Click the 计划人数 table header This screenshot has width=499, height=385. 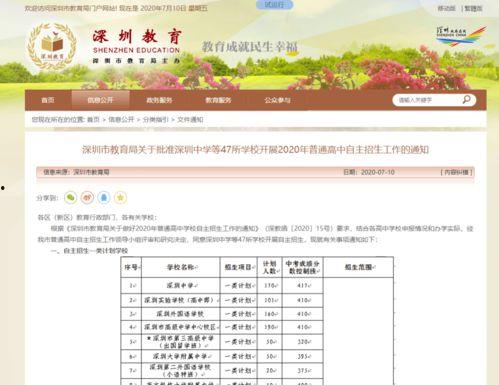point(270,267)
